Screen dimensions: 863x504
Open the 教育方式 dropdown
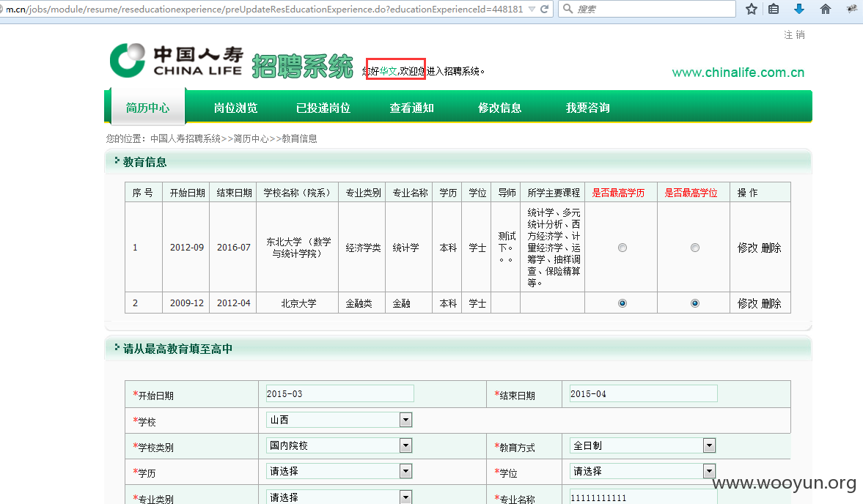[643, 445]
